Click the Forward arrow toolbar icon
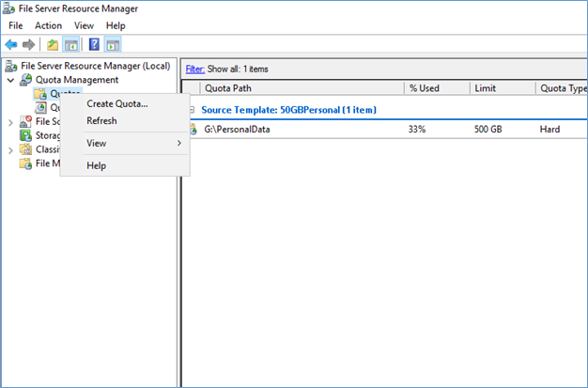 [28, 44]
